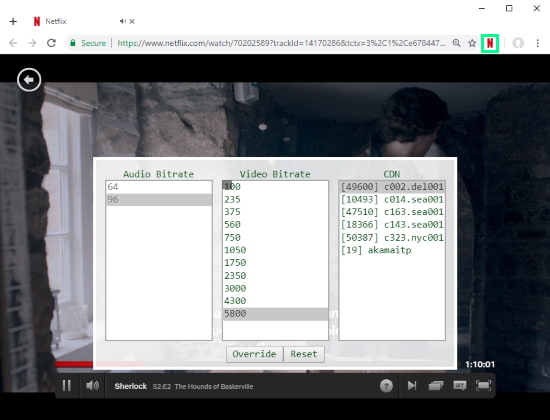Select video bitrate 100
The image size is (550, 420).
pyautogui.click(x=275, y=187)
